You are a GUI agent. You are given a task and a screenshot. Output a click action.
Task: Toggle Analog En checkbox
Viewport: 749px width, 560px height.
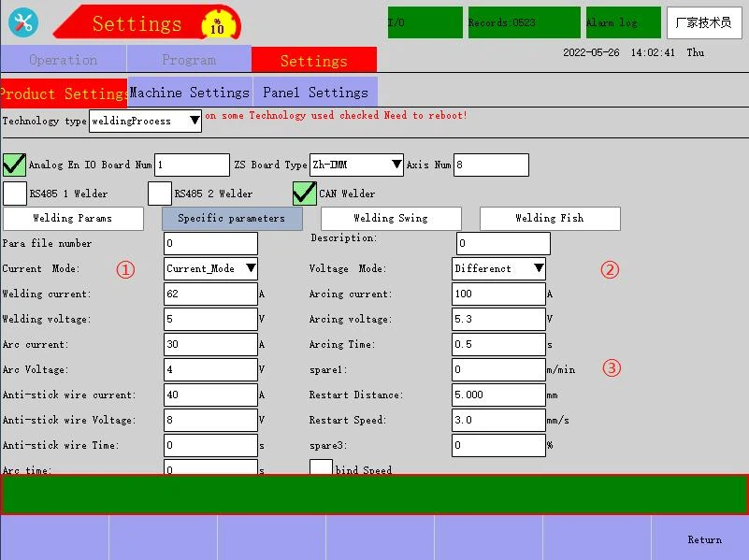(x=14, y=165)
